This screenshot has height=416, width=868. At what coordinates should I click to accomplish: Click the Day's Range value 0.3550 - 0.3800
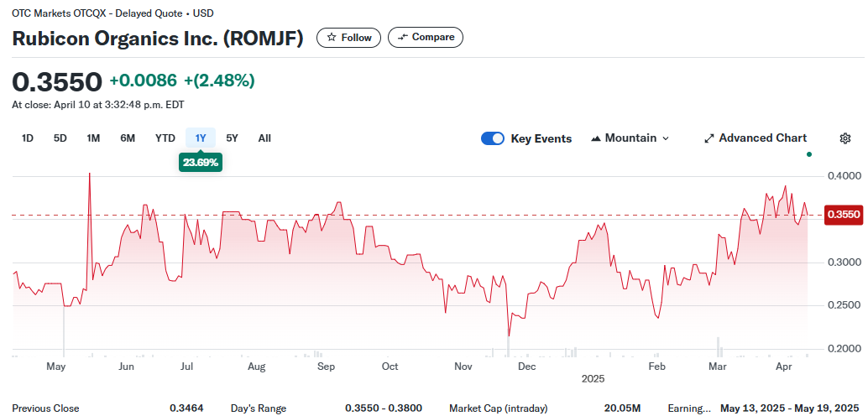click(384, 408)
